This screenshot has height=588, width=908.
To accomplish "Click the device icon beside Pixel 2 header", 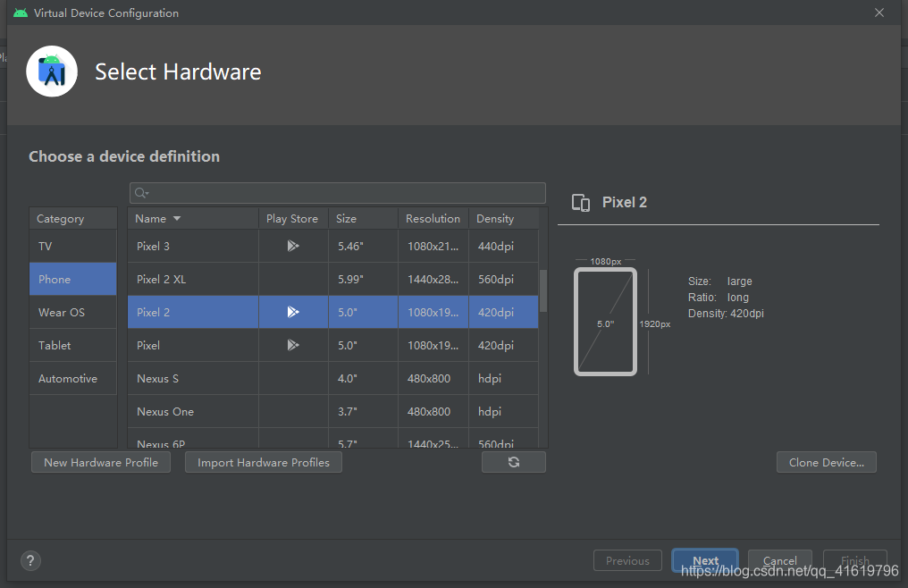I will [x=581, y=203].
